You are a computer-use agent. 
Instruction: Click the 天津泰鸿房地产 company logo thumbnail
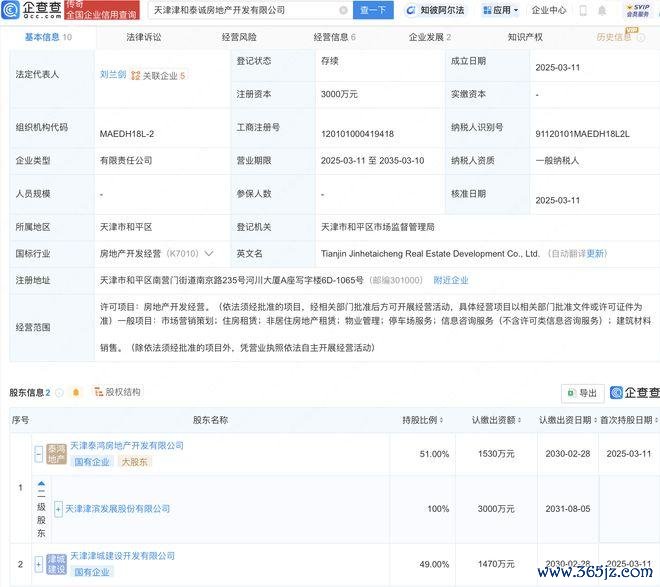pyautogui.click(x=56, y=454)
